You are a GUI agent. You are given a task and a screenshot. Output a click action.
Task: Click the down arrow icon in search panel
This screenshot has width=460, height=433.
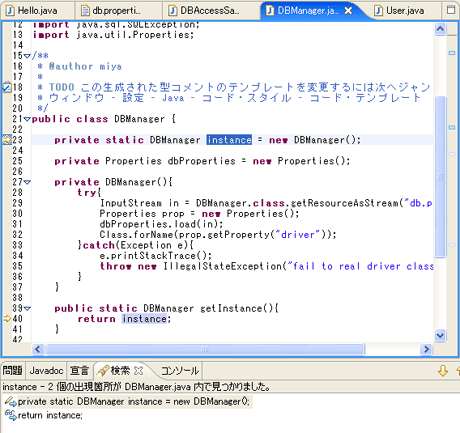coord(443,371)
